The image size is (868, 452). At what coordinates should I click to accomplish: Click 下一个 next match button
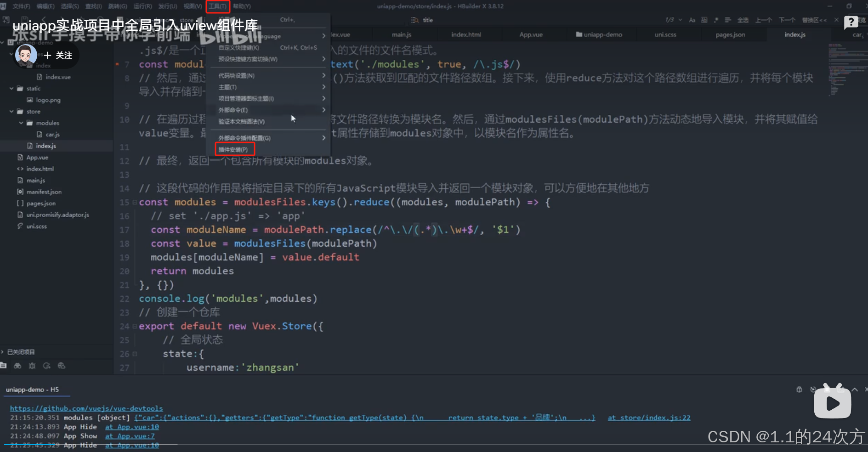787,20
